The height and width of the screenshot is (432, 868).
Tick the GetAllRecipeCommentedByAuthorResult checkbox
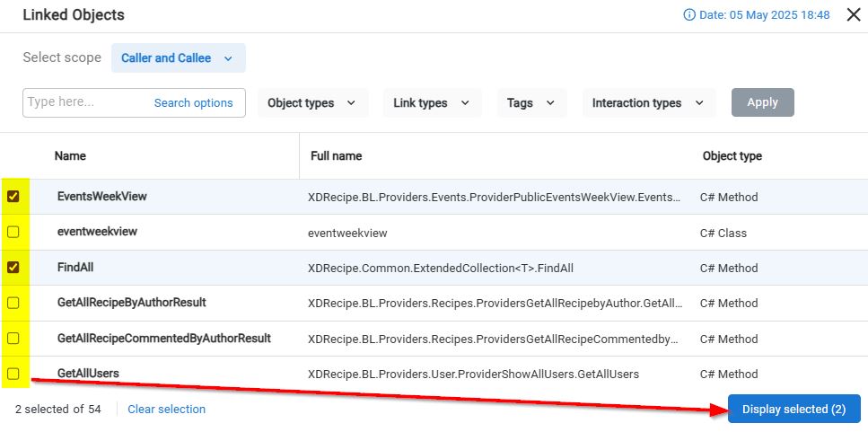click(x=13, y=339)
